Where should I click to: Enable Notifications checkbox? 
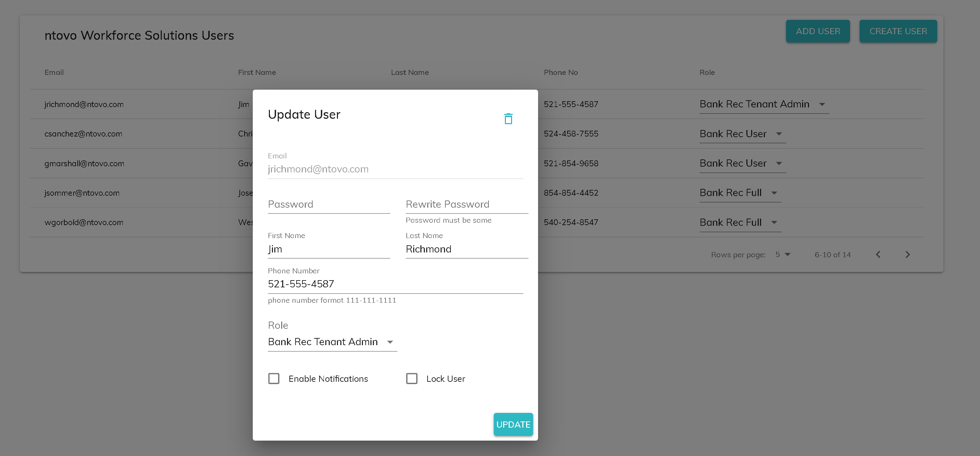(274, 378)
